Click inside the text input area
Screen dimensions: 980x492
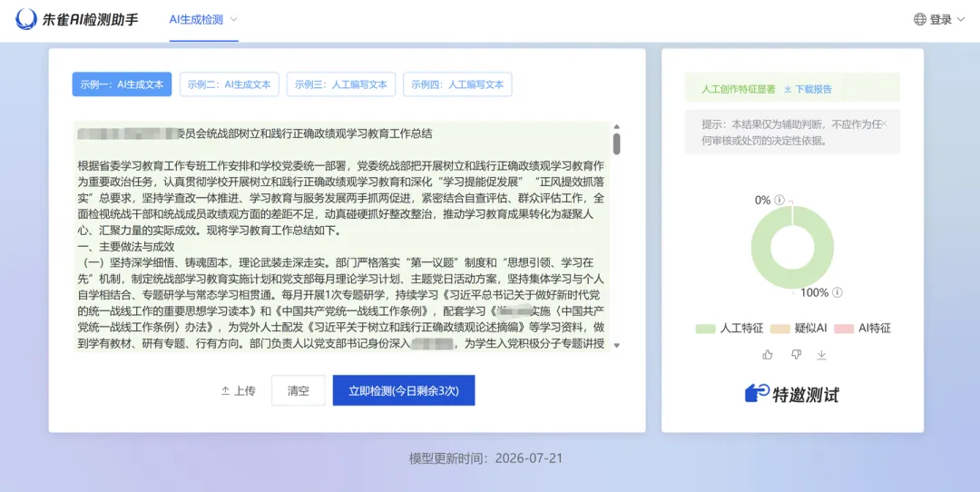[341, 236]
